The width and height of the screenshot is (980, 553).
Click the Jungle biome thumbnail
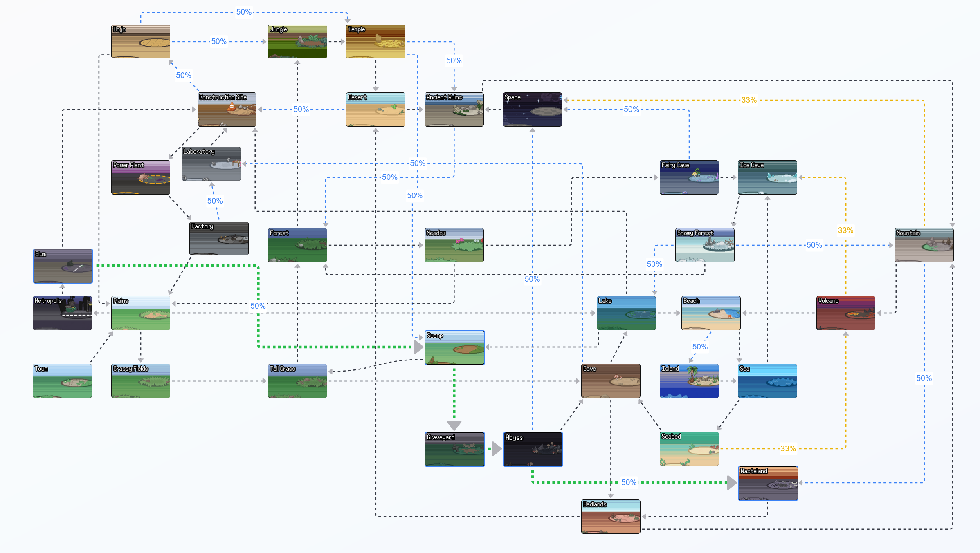click(297, 41)
